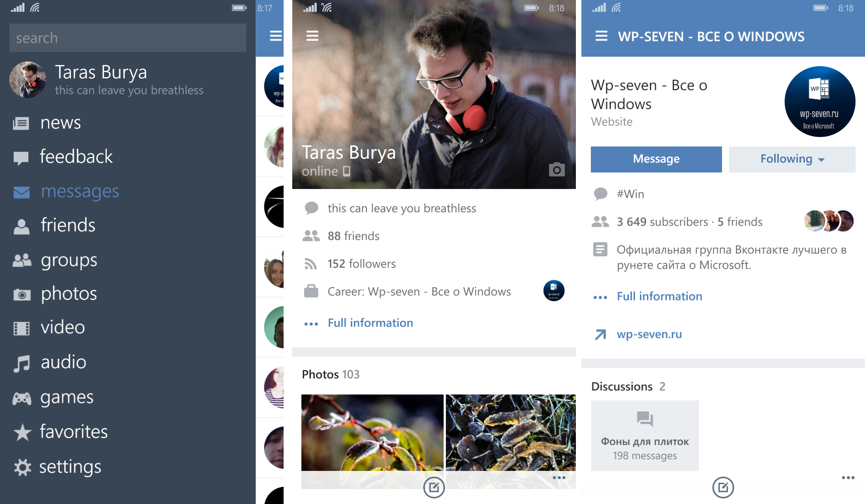Image resolution: width=865 pixels, height=504 pixels.
Task: Expand the Following dropdown button
Action: point(792,159)
